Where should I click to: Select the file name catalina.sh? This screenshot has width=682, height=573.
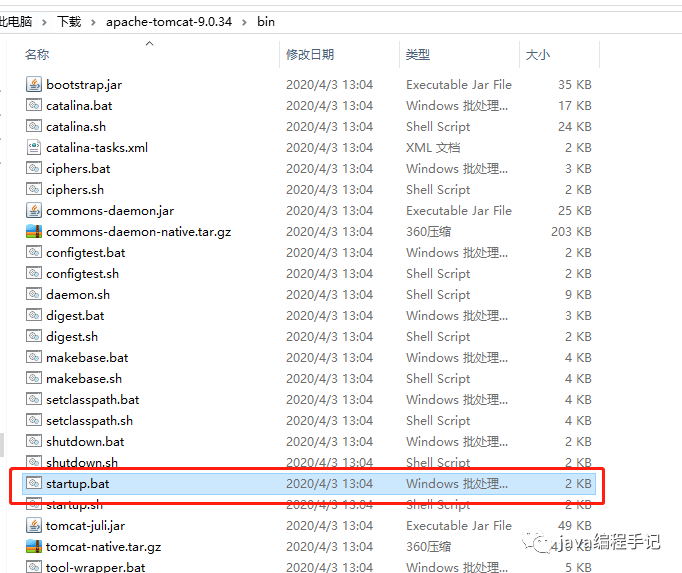click(x=76, y=126)
